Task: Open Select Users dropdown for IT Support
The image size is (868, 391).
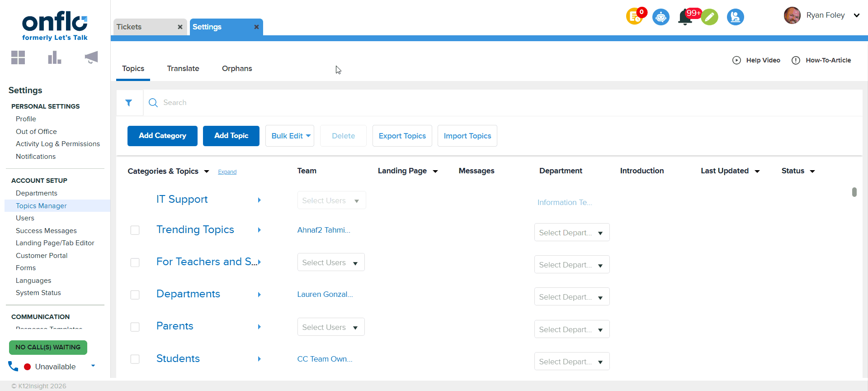Action: [x=331, y=200]
